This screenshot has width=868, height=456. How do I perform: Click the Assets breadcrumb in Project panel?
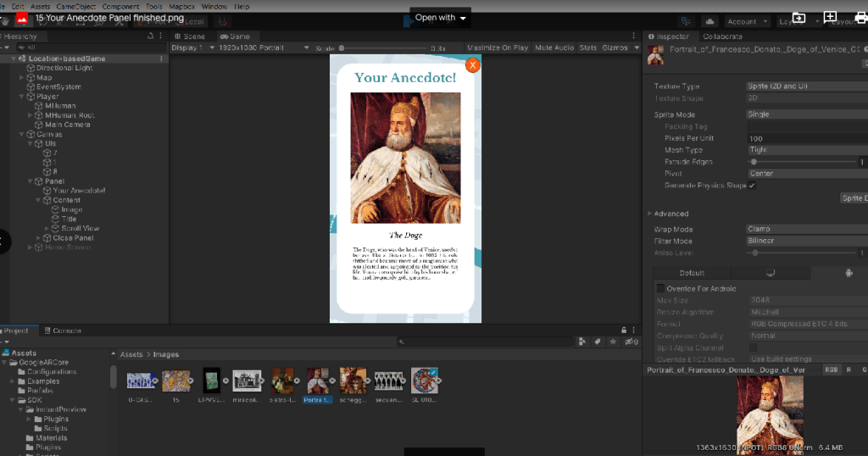[x=131, y=355]
